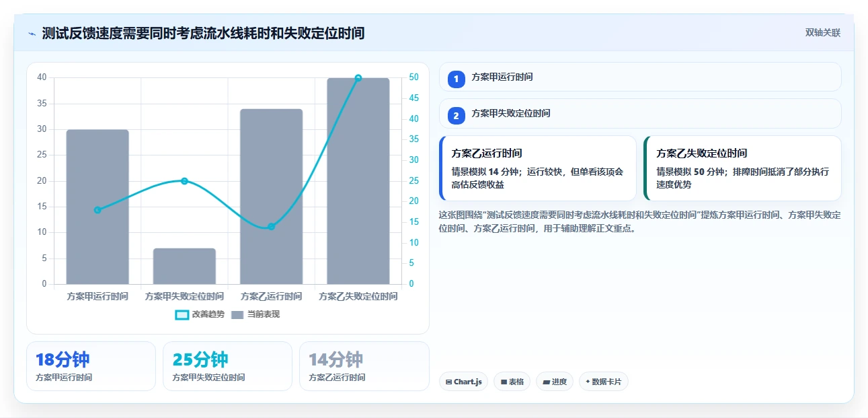Click the right axis value 45
Viewport: 868px width, 418px height.
pos(413,98)
